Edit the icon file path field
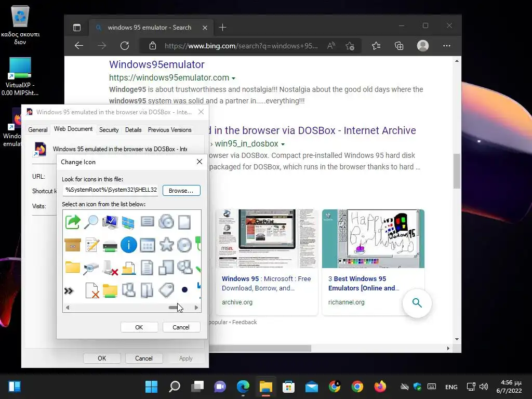The height and width of the screenshot is (399, 532). (111, 190)
